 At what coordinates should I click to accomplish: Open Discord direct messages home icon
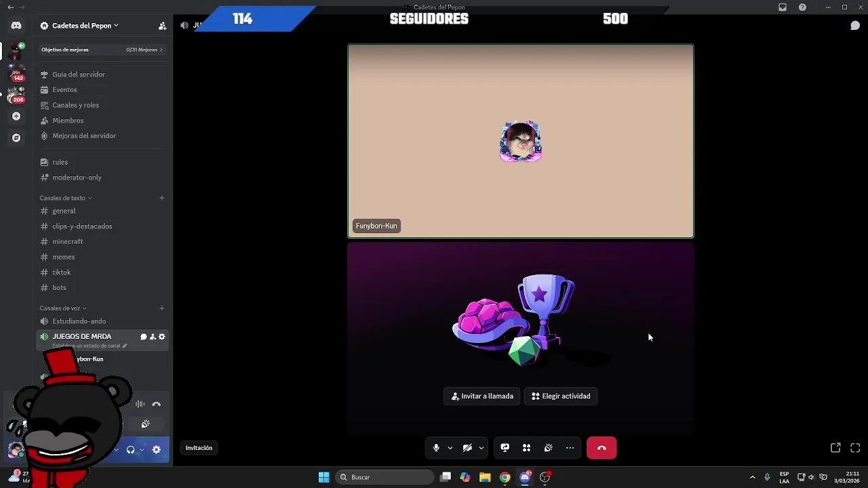[x=16, y=26]
